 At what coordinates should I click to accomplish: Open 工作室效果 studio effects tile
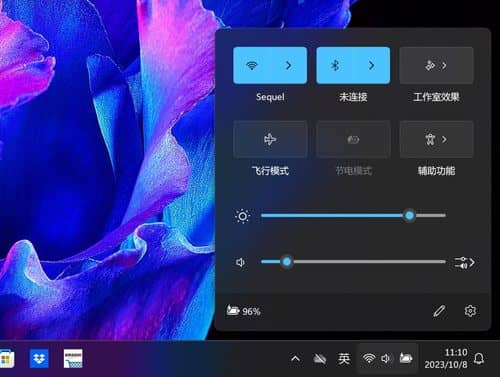[436, 65]
